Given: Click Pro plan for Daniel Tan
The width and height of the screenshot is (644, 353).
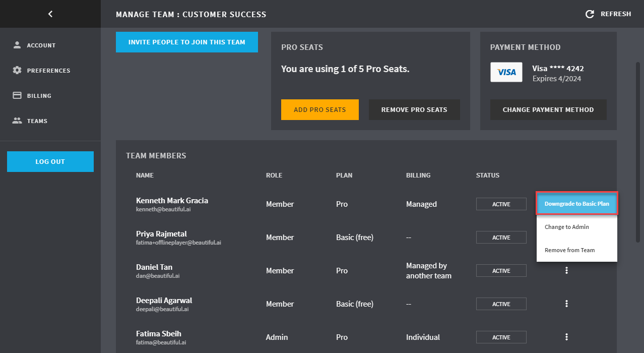Looking at the screenshot, I should (342, 271).
